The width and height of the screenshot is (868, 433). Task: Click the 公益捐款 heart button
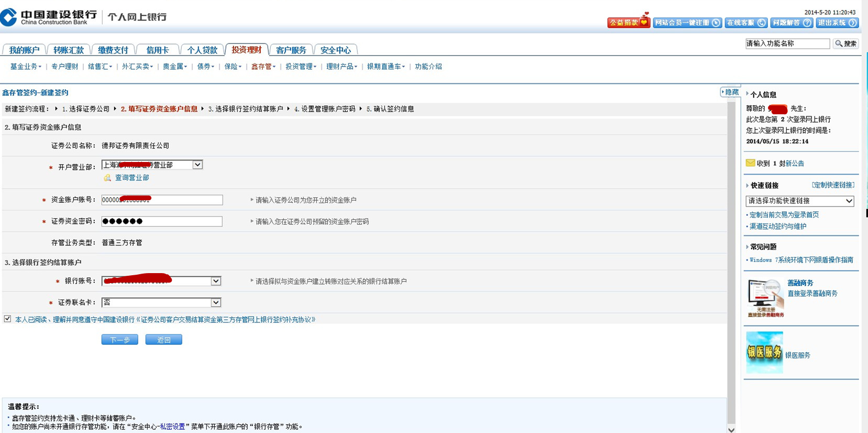click(x=629, y=22)
